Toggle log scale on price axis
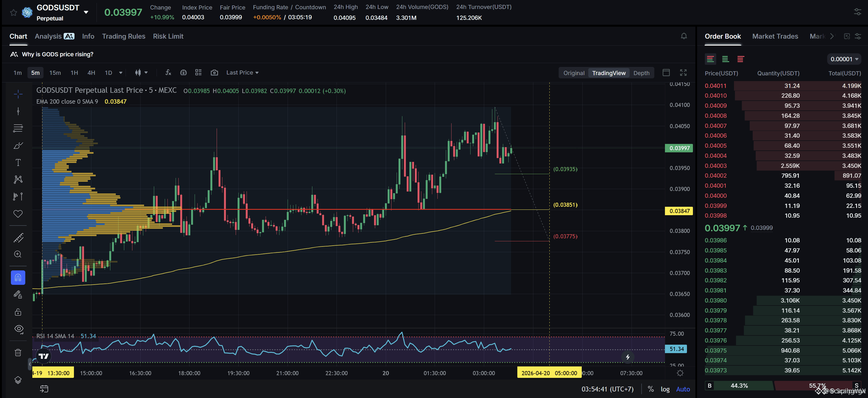The width and height of the screenshot is (868, 398). (x=665, y=389)
